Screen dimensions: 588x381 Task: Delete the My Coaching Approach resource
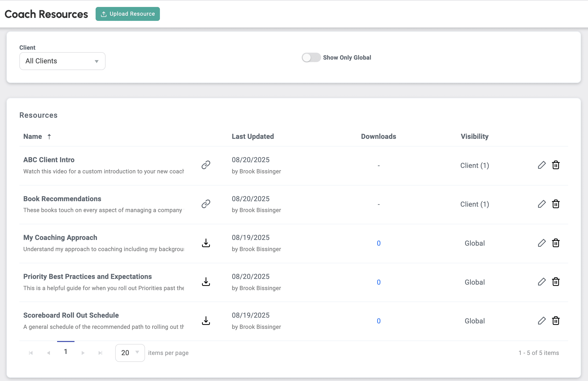[x=556, y=243]
